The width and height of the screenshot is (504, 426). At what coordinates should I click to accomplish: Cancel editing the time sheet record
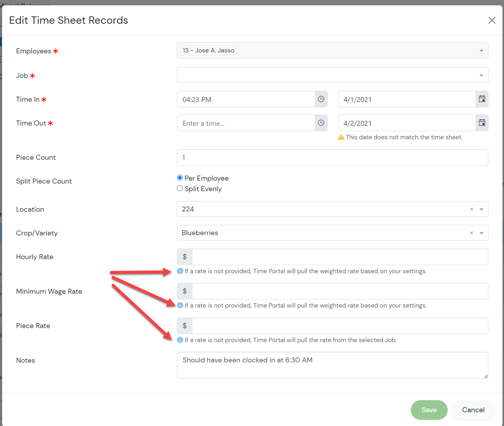473,410
